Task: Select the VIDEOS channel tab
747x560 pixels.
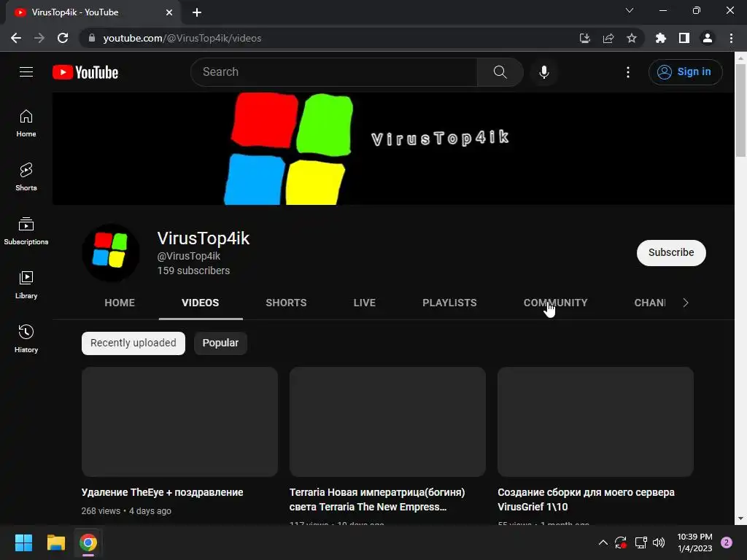Action: pos(201,303)
